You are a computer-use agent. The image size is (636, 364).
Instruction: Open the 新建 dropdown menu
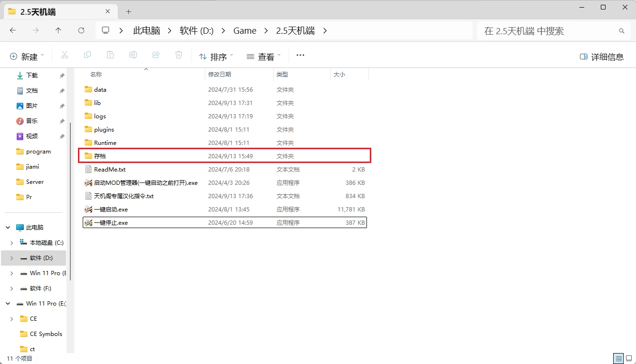pos(27,57)
